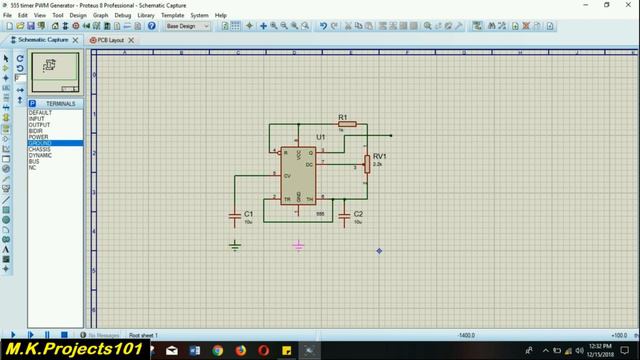Screen dimensions: 640x360
Task: Select BUS in the terminals list
Action: click(56, 162)
